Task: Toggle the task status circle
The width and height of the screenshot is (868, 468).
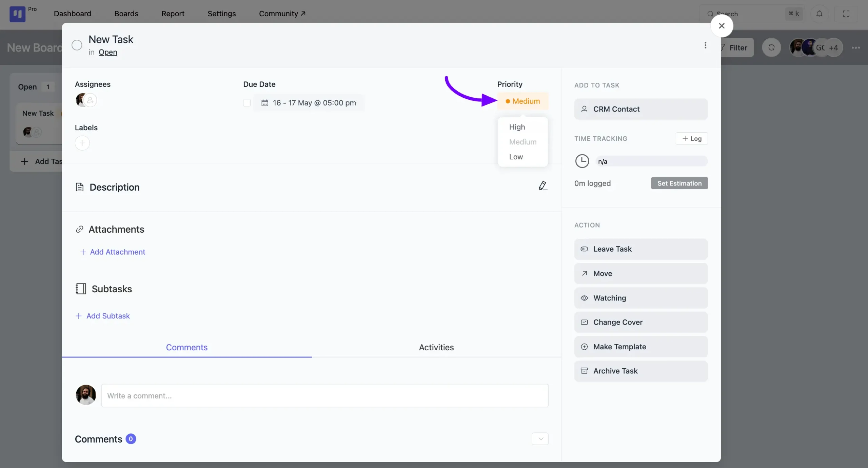Action: pyautogui.click(x=77, y=45)
